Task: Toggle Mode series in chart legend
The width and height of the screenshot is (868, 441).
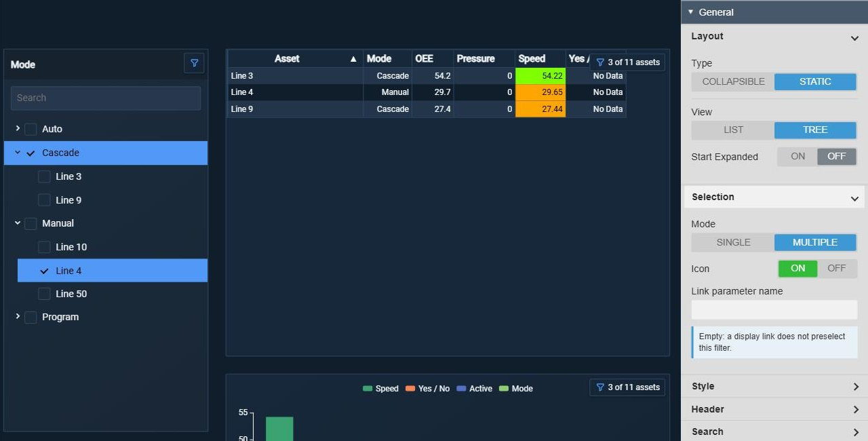Action: coord(516,389)
